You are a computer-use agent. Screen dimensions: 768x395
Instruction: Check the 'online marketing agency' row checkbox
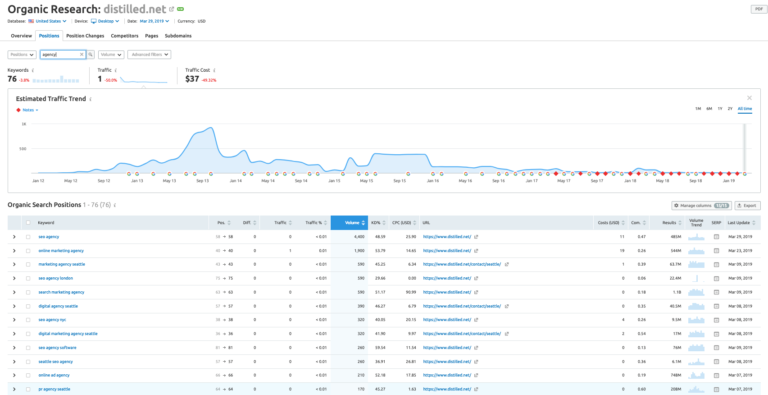[28, 250]
